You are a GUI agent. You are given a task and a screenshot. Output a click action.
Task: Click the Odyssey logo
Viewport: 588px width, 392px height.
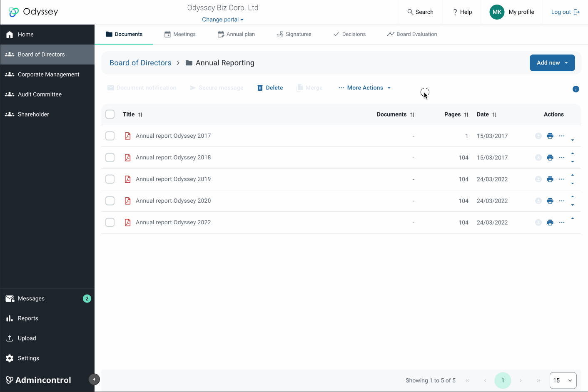point(33,12)
